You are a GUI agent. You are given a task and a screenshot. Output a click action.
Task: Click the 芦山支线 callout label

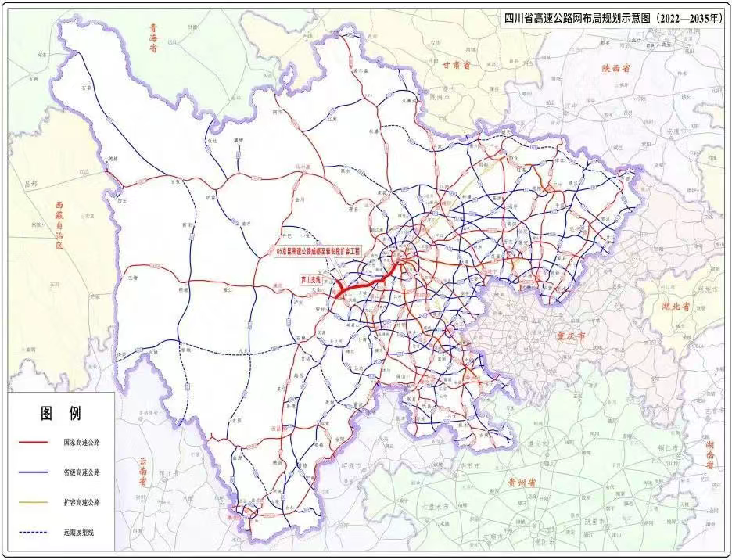point(313,278)
